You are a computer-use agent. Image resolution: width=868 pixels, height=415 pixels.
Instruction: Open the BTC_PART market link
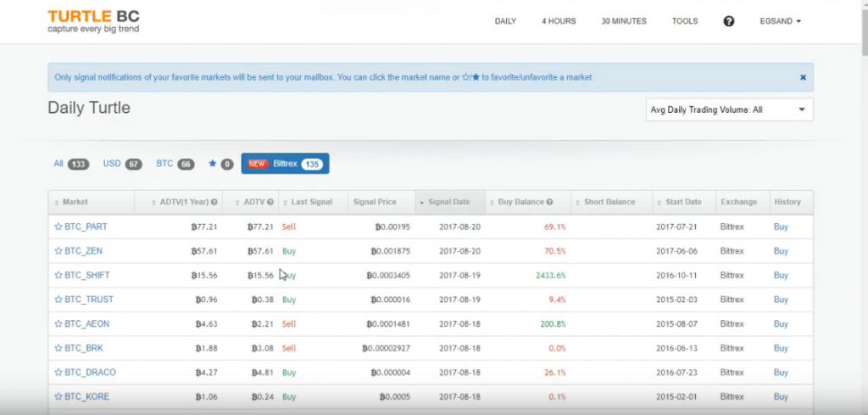(x=86, y=227)
